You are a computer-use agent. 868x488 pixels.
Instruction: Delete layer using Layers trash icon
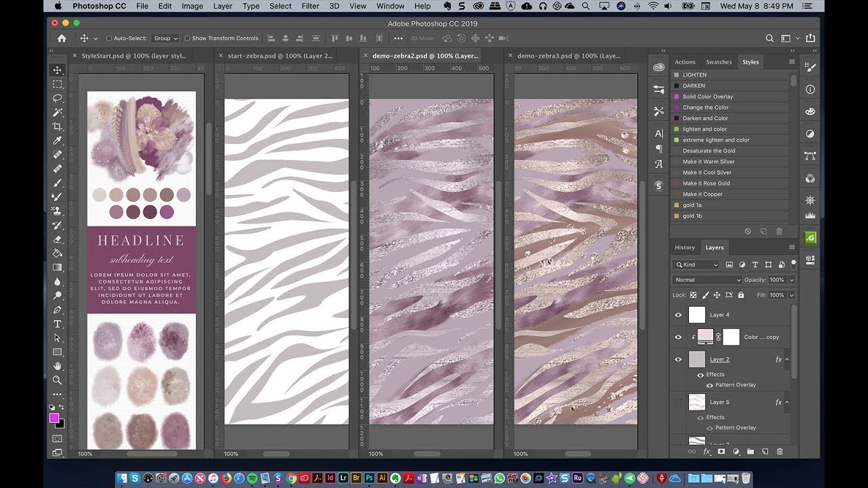[780, 451]
